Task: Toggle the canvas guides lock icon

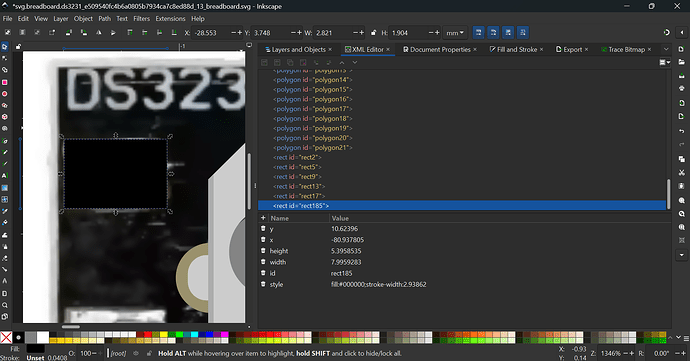Action: [x=18, y=46]
